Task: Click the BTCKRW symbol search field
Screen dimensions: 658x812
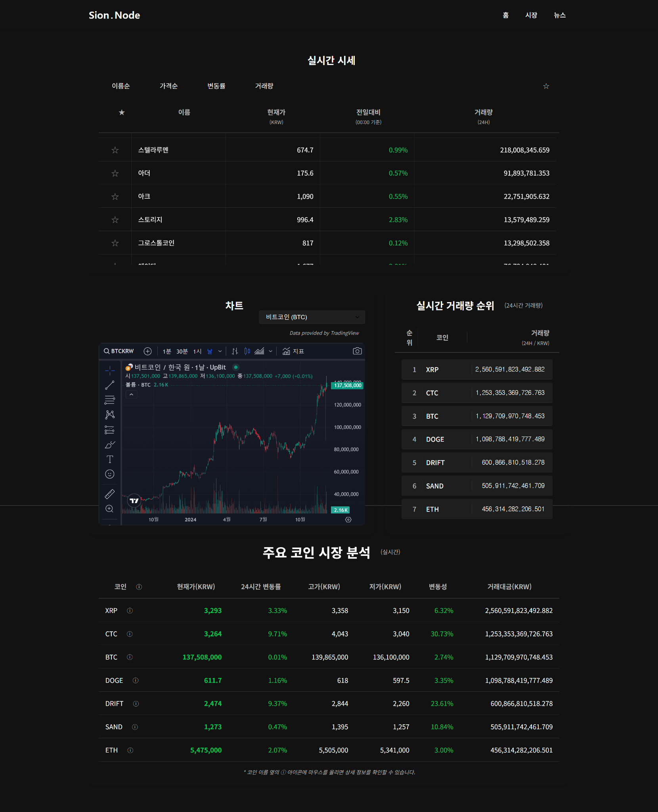Action: pyautogui.click(x=119, y=351)
